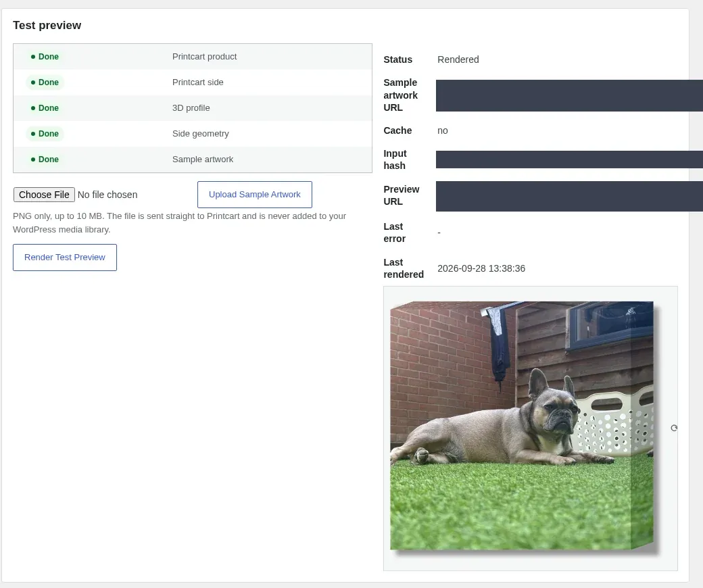Select the Printcart product row label
Image resolution: width=703 pixels, height=588 pixels.
(204, 57)
